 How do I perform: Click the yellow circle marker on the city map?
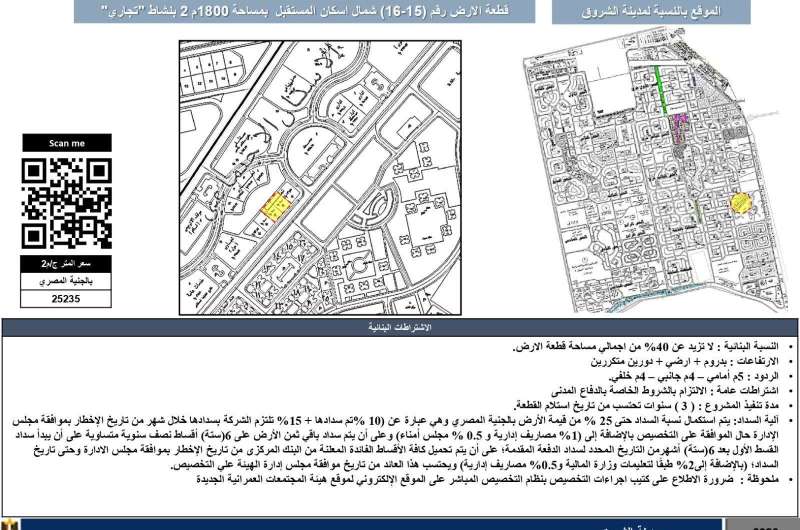click(x=739, y=202)
